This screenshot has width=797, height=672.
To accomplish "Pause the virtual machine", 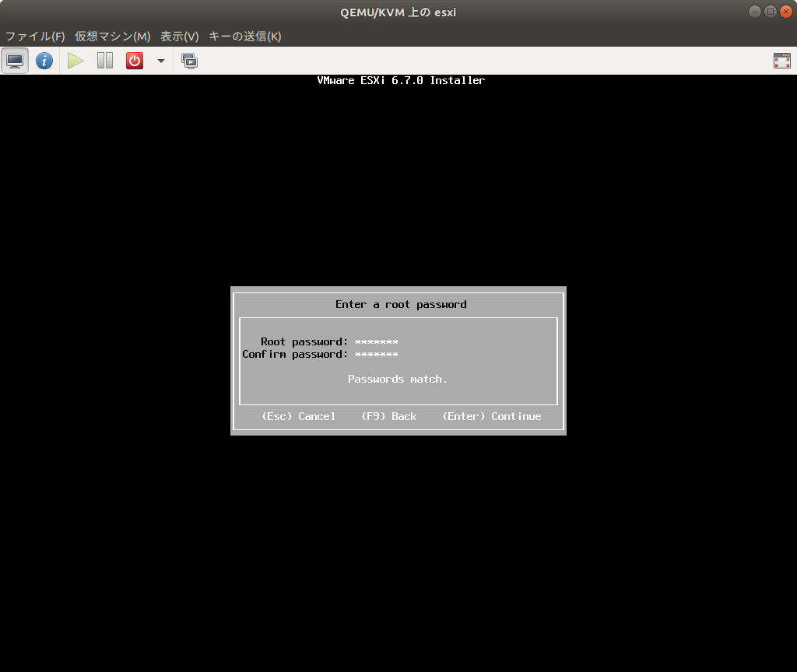I will (x=105, y=61).
